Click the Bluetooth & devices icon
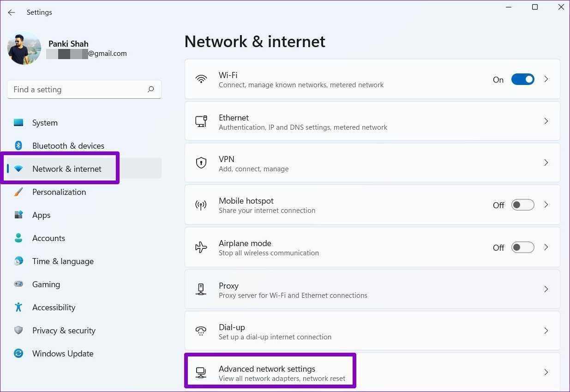 point(18,146)
